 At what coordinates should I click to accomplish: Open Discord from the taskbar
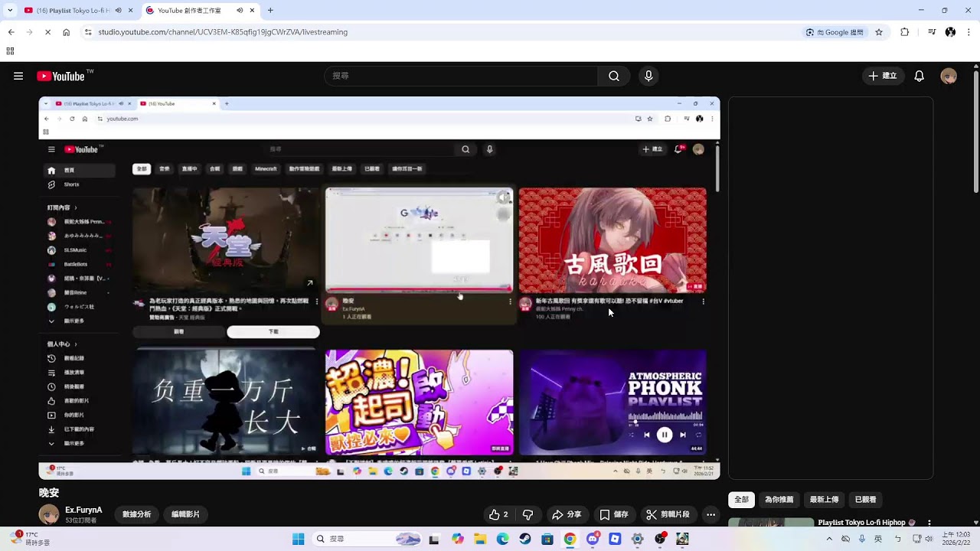tap(593, 539)
